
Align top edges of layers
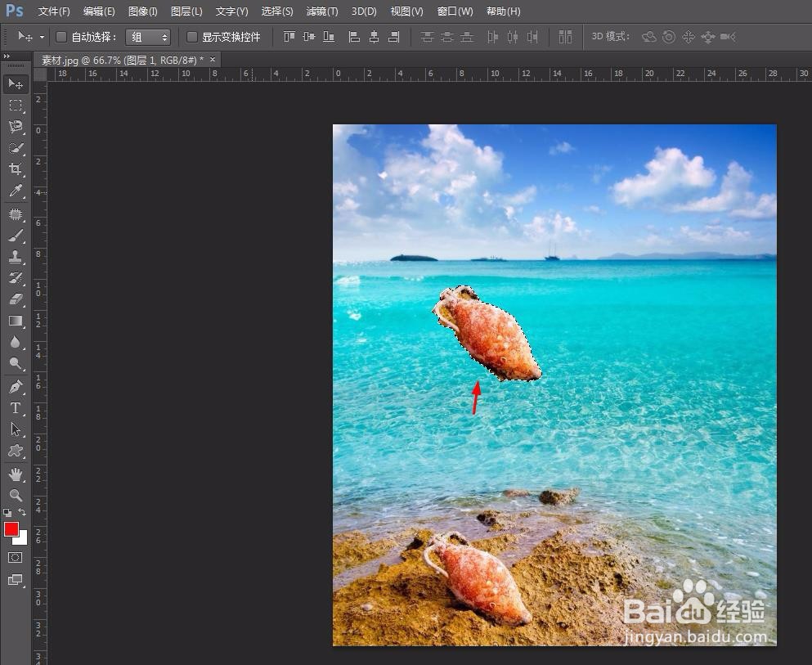click(x=289, y=37)
